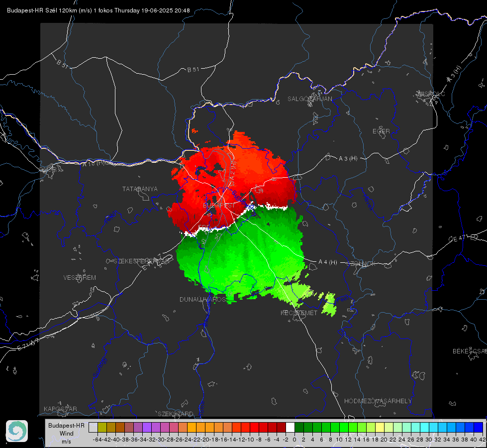Click the 42 value on the legend scale
The image size is (487, 448).
coord(483,440)
